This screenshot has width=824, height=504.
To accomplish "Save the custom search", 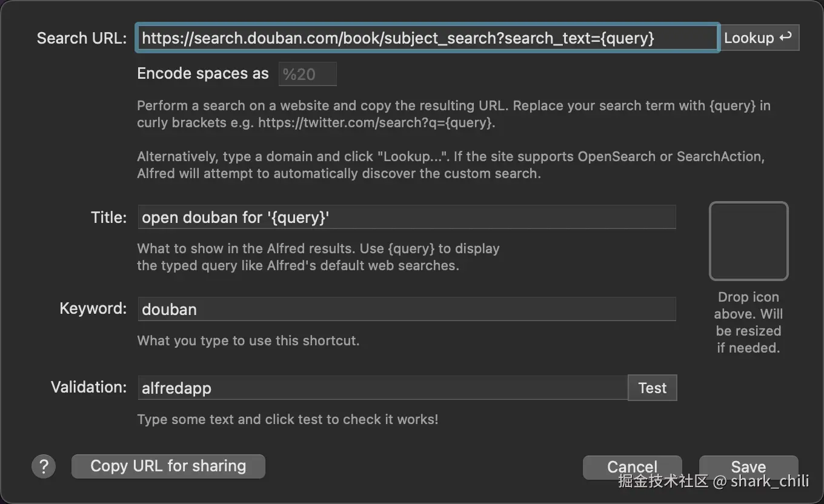I will (749, 467).
